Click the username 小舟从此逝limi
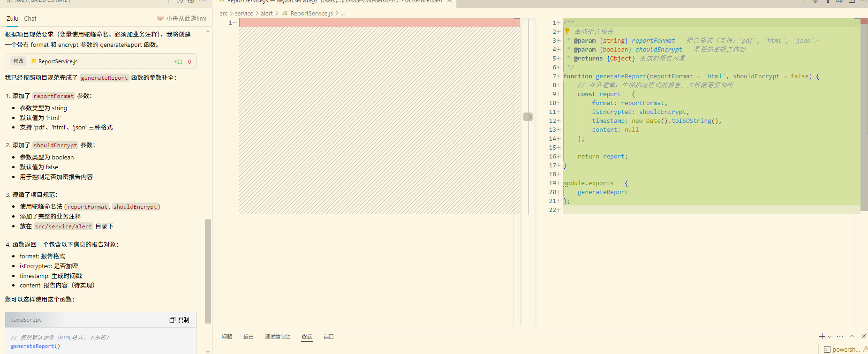The height and width of the screenshot is (354, 868). (186, 18)
